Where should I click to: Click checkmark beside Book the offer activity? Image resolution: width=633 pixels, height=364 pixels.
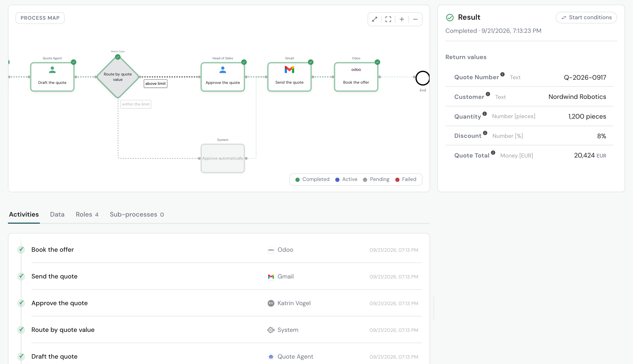[x=21, y=249]
